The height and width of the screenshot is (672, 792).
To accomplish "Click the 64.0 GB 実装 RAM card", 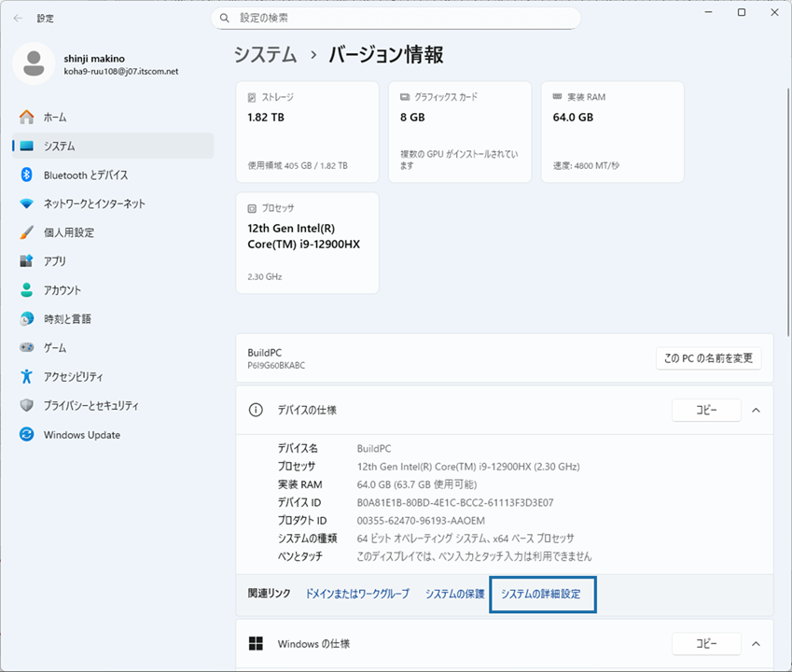I will [x=613, y=132].
